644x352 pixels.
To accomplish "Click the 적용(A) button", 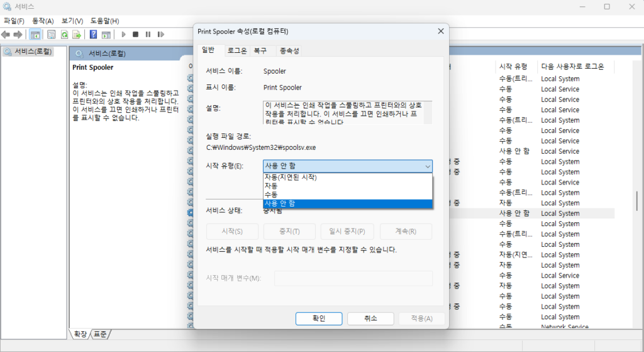I will [x=422, y=319].
